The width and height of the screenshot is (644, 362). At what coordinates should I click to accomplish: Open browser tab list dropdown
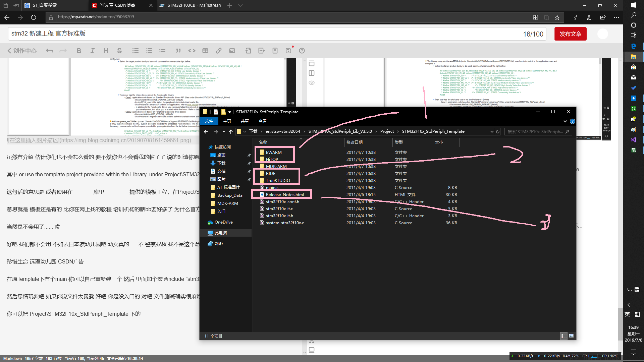240,5
